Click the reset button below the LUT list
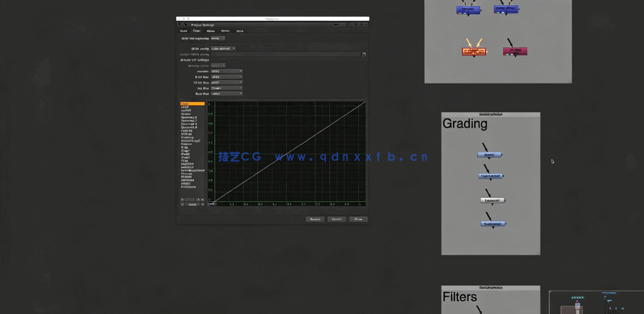The width and height of the screenshot is (644, 314). point(192,204)
